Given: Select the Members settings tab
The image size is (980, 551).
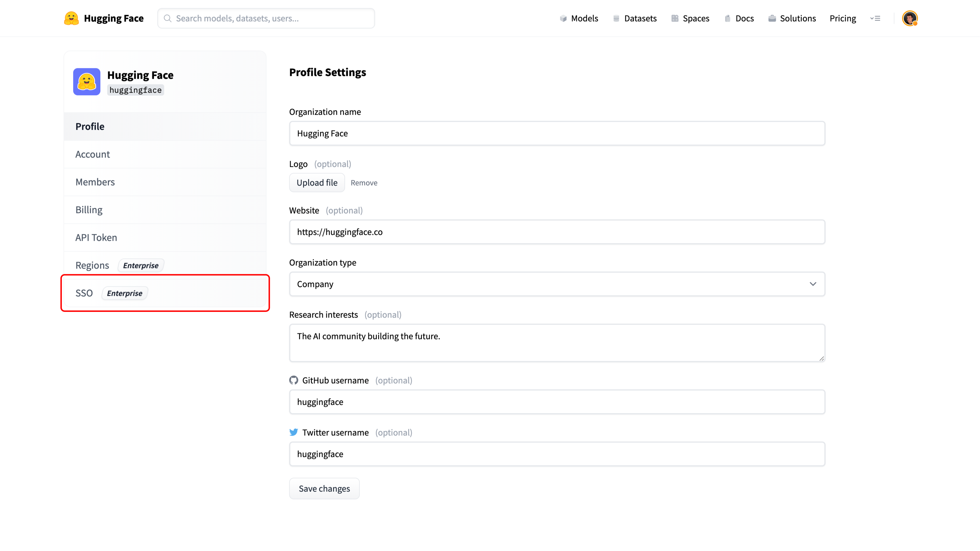Looking at the screenshot, I should 95,182.
